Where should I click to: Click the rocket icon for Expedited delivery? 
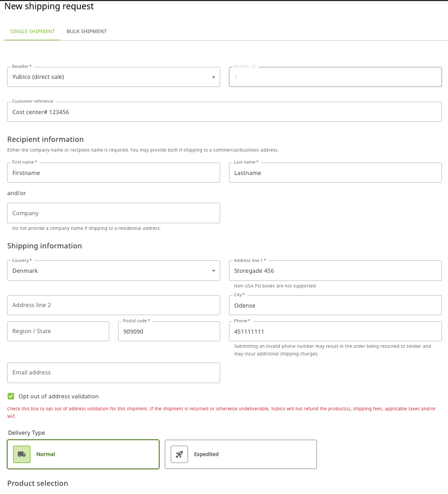pyautogui.click(x=179, y=454)
